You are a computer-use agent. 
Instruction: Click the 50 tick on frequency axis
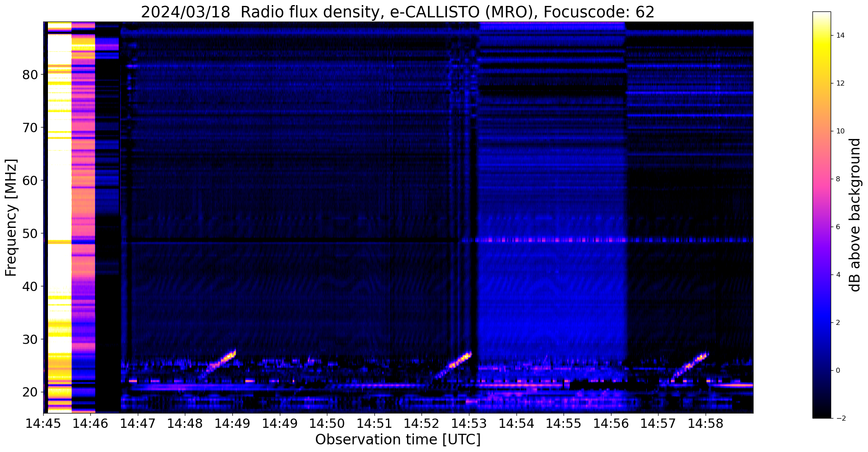click(x=30, y=233)
